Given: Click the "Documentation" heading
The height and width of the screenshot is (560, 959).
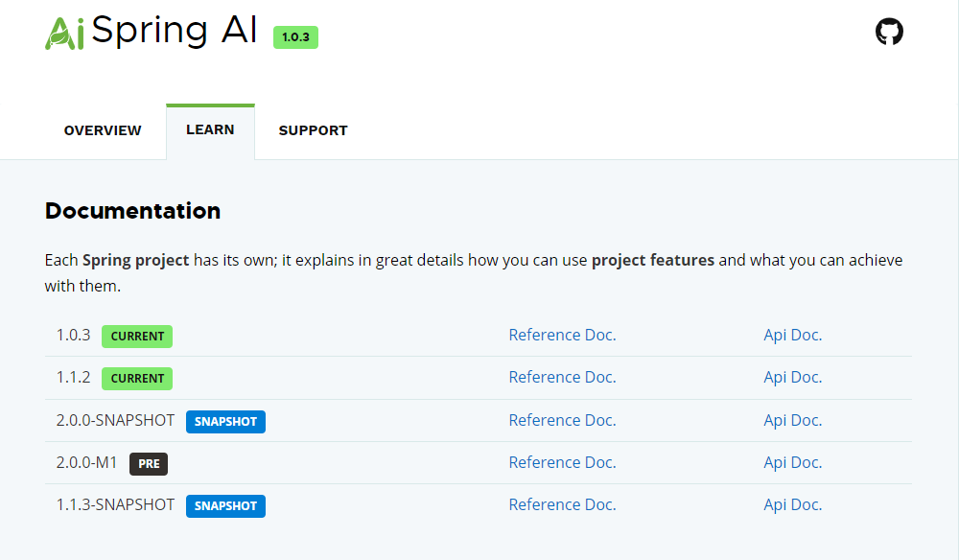Looking at the screenshot, I should [x=132, y=211].
